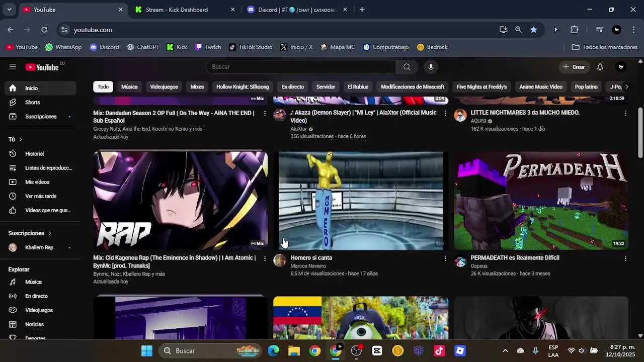Image resolution: width=644 pixels, height=362 pixels.
Task: Click the YouTube search field
Action: point(301,67)
